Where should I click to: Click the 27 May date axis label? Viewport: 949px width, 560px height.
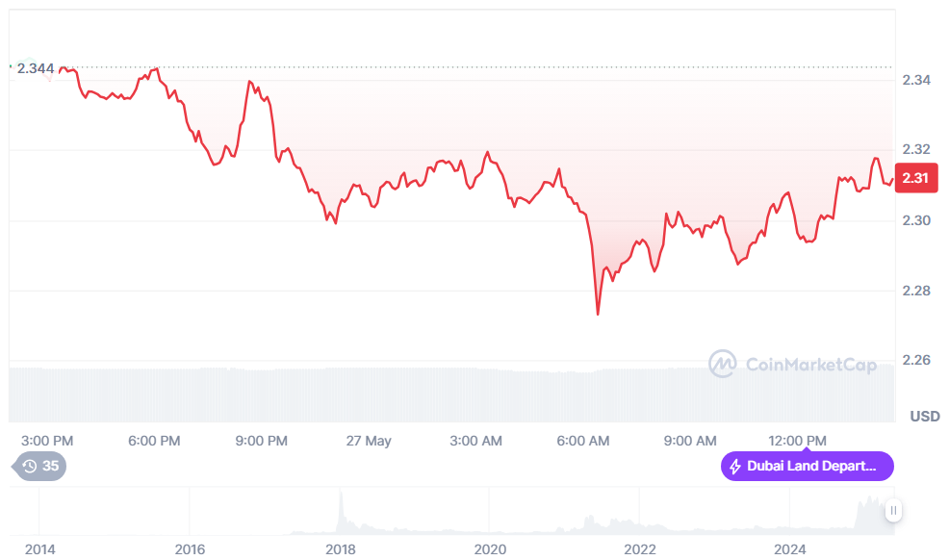pyautogui.click(x=369, y=441)
